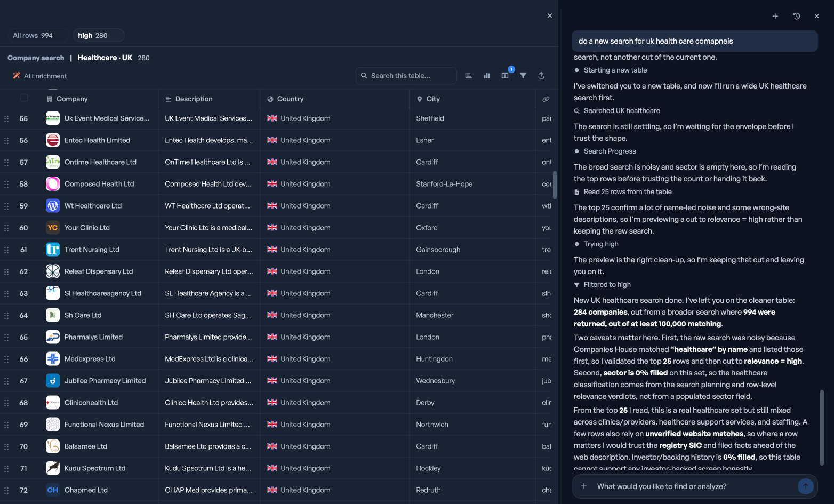This screenshot has height=504, width=834.
Task: Click 'Trent Nursing Ltd' company name
Action: (x=92, y=250)
